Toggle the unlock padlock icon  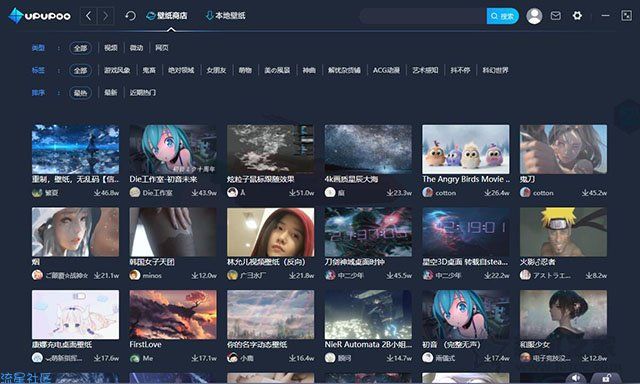coord(606,378)
